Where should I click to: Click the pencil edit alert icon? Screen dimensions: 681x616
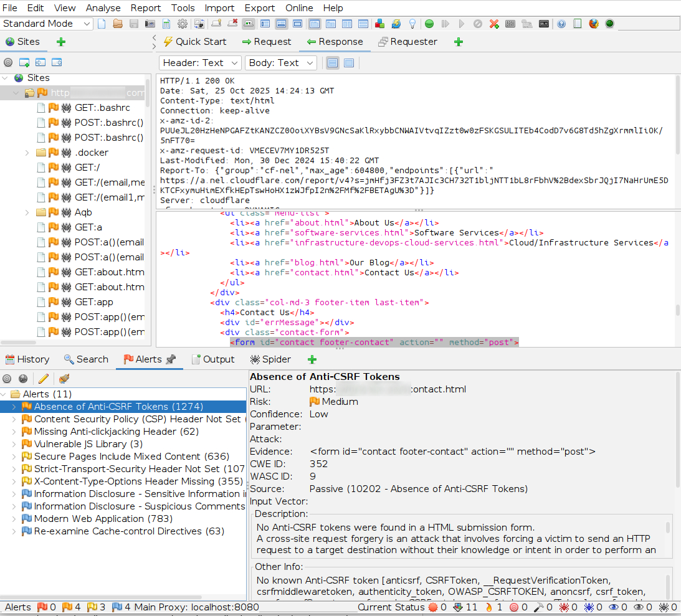(43, 379)
